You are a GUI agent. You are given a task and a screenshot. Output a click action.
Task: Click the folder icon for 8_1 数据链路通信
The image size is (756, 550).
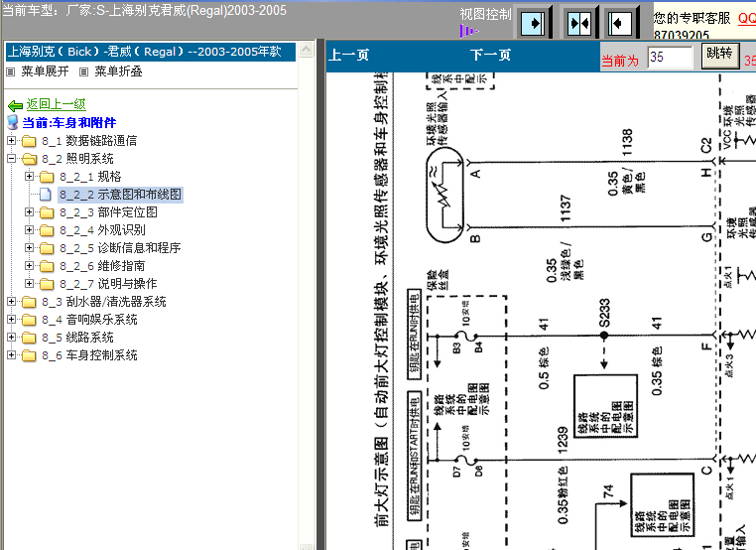click(x=29, y=141)
